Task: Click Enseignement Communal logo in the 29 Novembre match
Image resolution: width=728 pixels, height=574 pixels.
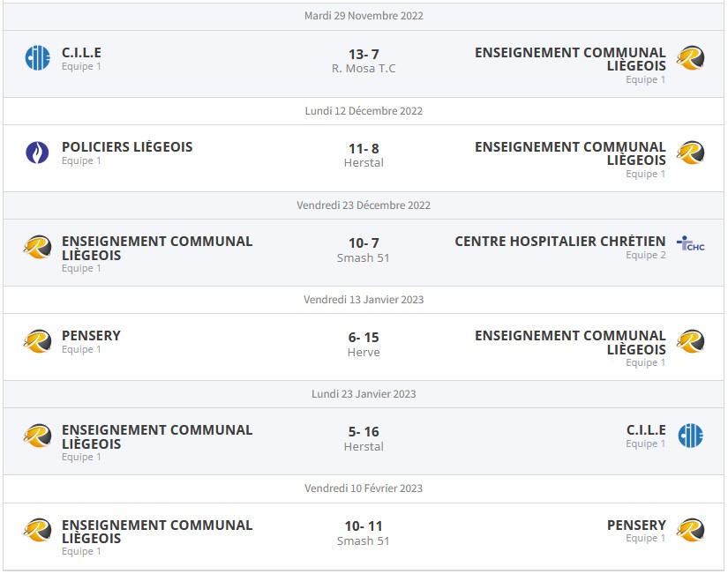Action: (x=690, y=58)
